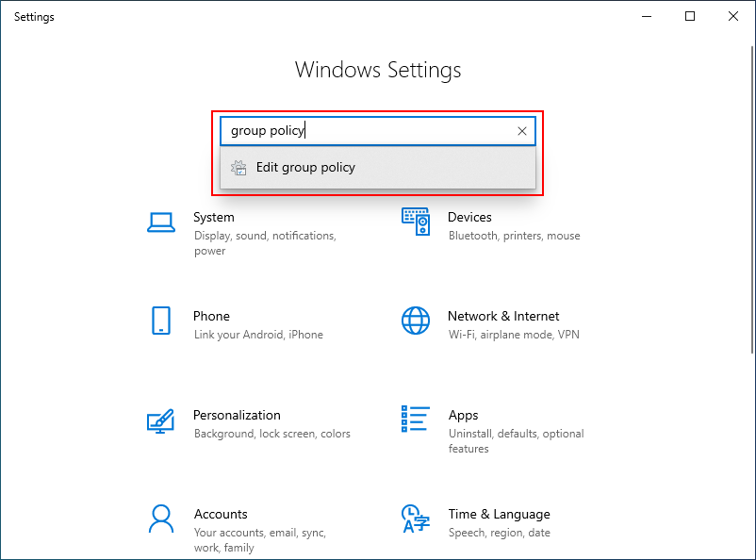Click 'Wi-Fi, airplane mode, VPN' description

[514, 335]
